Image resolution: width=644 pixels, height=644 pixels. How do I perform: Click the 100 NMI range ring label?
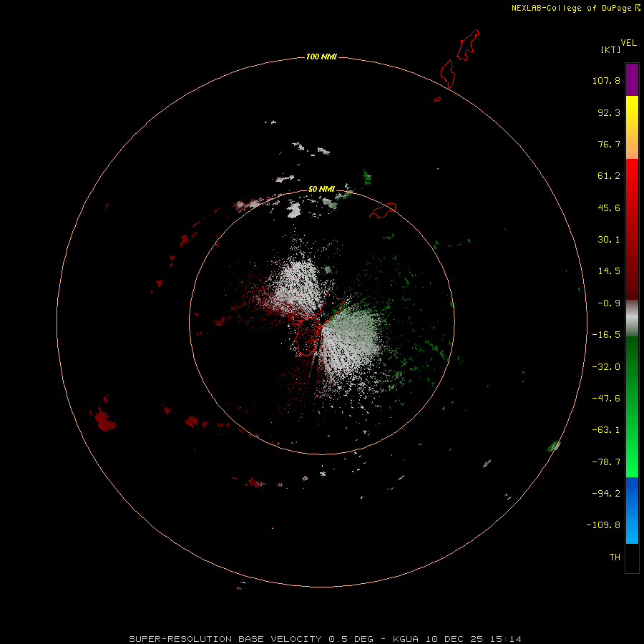pos(321,57)
